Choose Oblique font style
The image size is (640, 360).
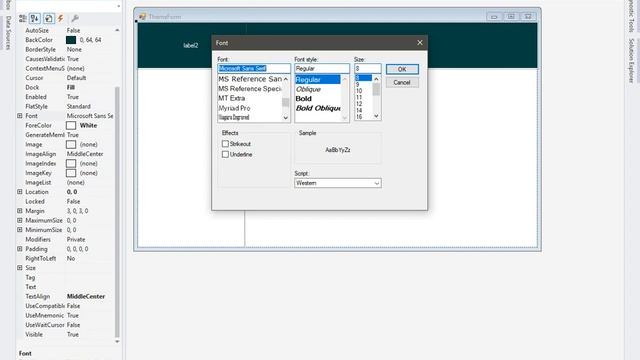click(309, 89)
